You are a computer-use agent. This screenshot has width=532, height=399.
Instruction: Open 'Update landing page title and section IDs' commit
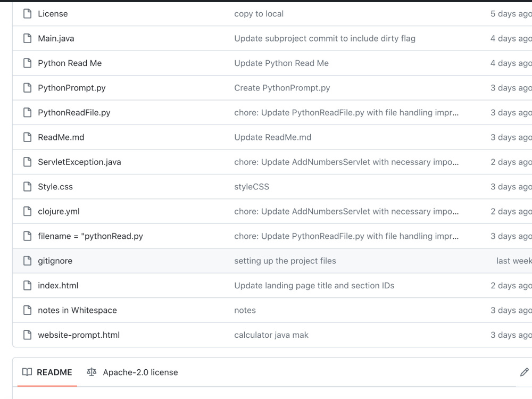click(314, 286)
